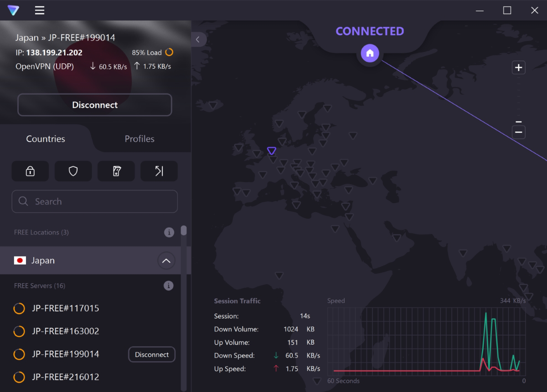Click the FREE Locations (3) label
This screenshot has height=392, width=547.
(41, 232)
